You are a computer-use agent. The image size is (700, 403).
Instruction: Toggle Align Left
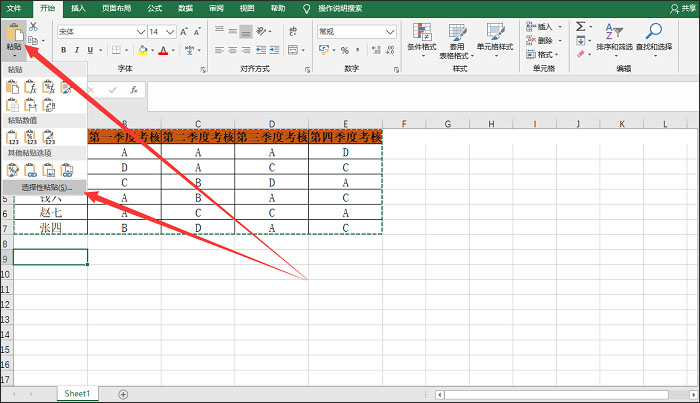click(219, 50)
